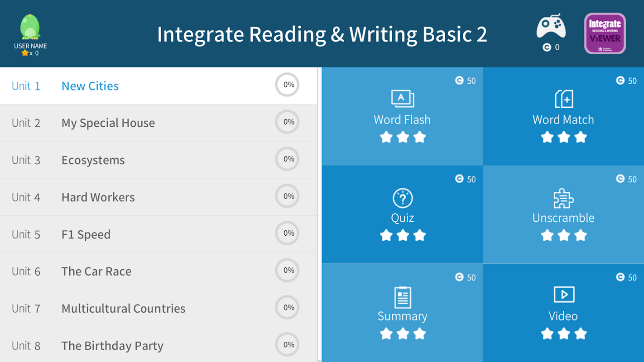The image size is (644, 362).
Task: Click the coin counter below the controller
Action: (551, 47)
